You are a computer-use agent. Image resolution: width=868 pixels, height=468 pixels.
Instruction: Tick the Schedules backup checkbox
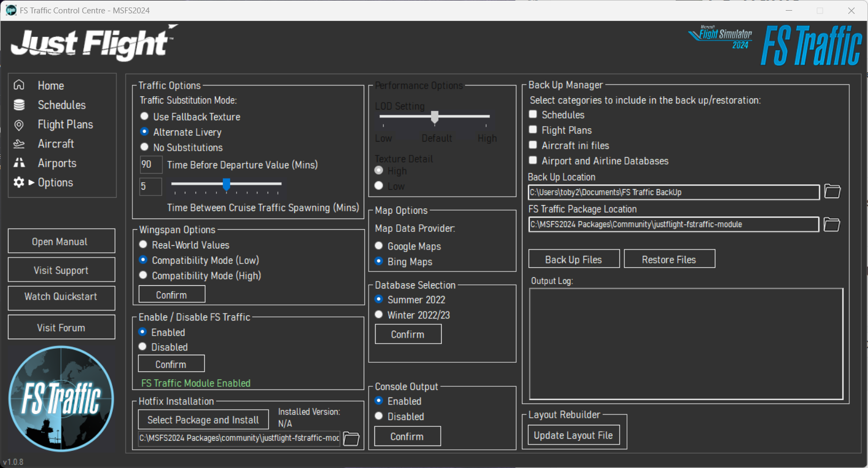pyautogui.click(x=533, y=114)
